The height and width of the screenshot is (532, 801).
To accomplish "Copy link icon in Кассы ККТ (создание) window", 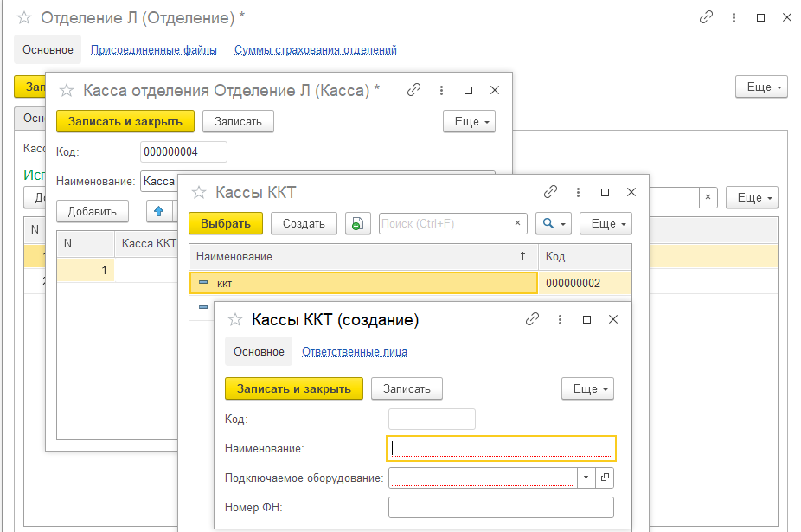I will tap(533, 319).
